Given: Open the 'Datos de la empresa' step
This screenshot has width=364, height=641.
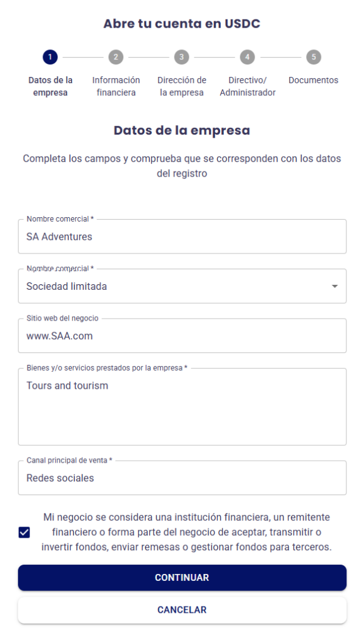Looking at the screenshot, I should click(x=50, y=86).
